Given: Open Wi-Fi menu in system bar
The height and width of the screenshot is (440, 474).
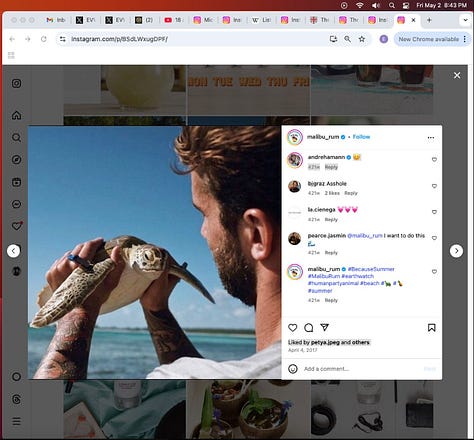Looking at the screenshot, I should [x=359, y=5].
